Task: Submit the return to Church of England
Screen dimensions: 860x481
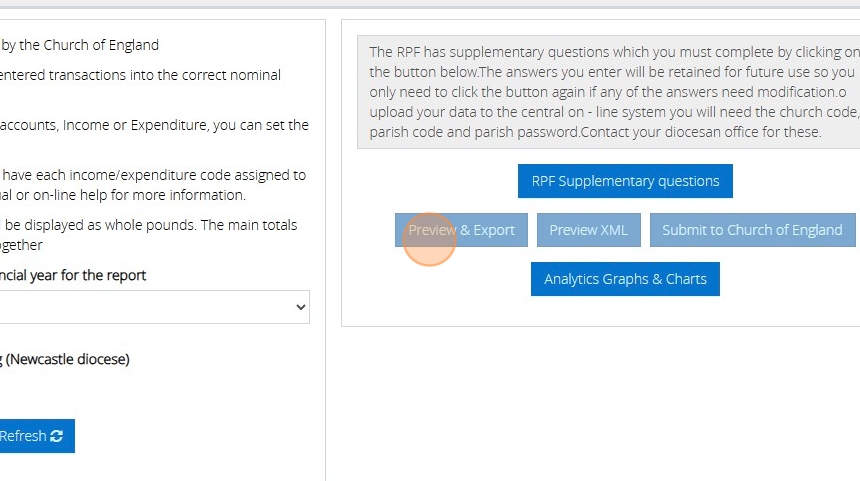Action: [752, 230]
